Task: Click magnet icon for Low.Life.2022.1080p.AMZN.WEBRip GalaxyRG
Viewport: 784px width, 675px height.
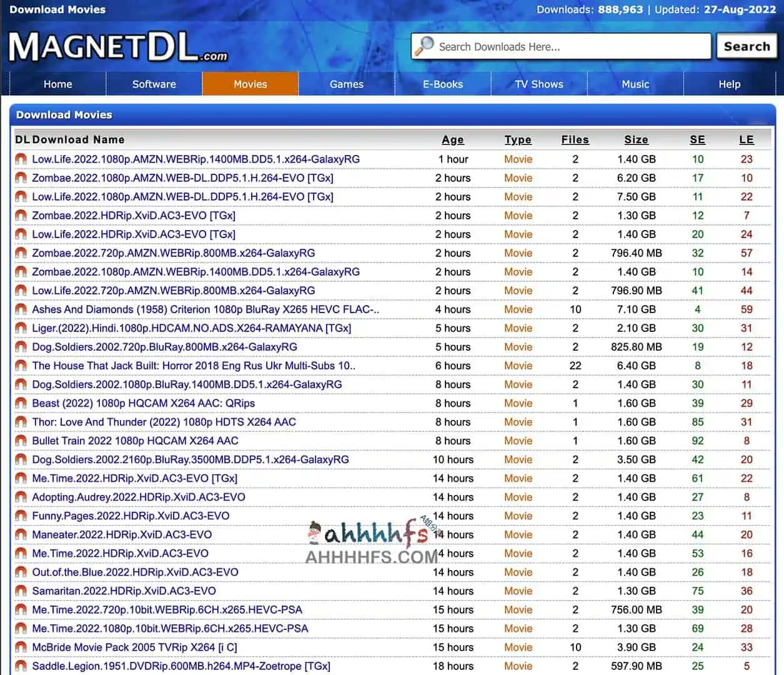Action: (21, 159)
